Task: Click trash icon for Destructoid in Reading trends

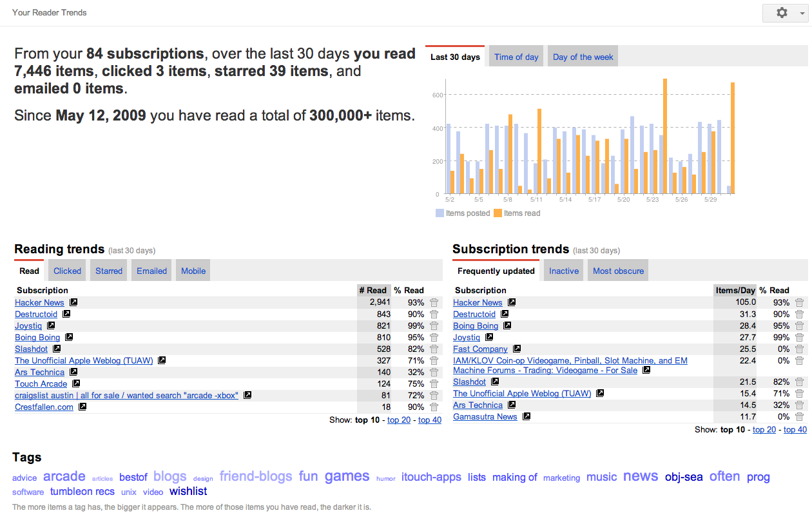Action: coord(434,315)
